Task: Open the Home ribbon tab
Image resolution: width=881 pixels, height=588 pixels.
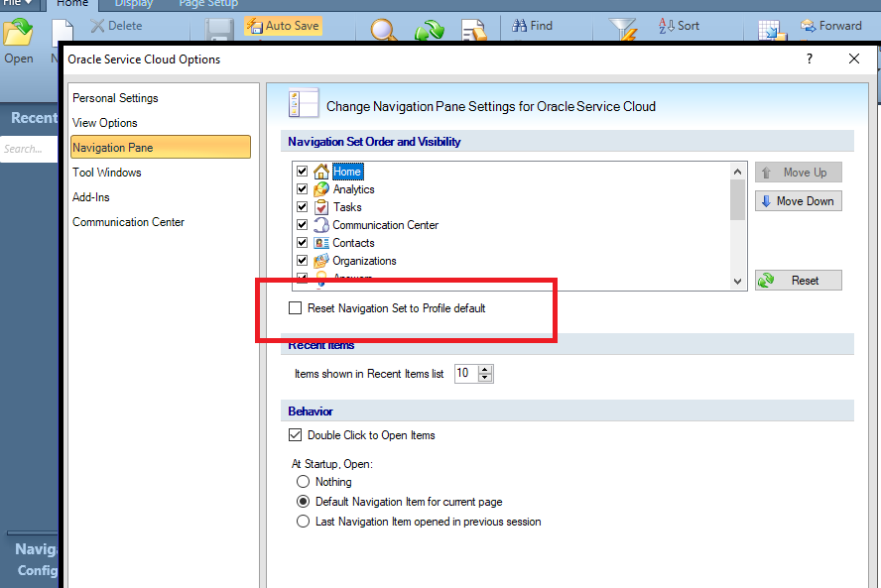Action: pyautogui.click(x=72, y=3)
